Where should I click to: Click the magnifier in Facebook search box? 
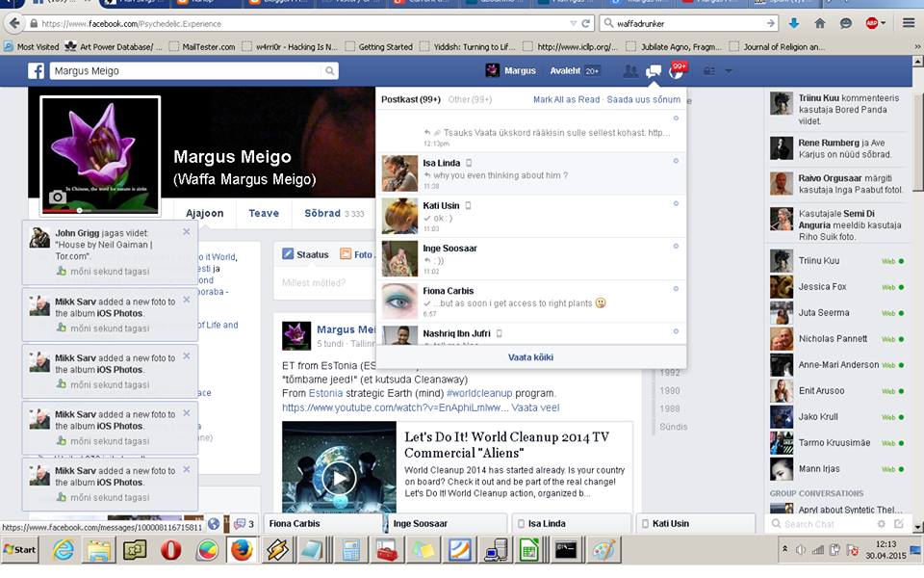[x=330, y=70]
